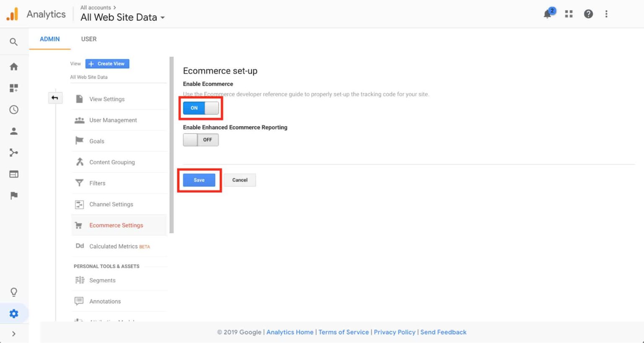The height and width of the screenshot is (343, 644).
Task: Open Google apps grid menu
Action: (x=569, y=13)
